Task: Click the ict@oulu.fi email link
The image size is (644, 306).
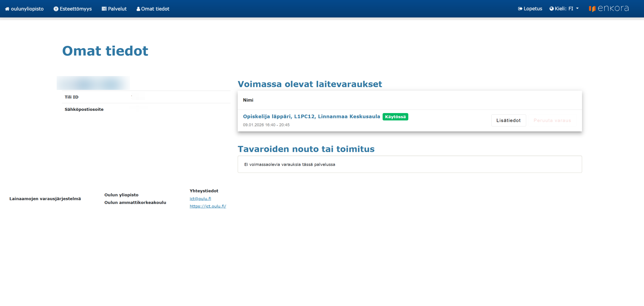Action: coord(200,199)
